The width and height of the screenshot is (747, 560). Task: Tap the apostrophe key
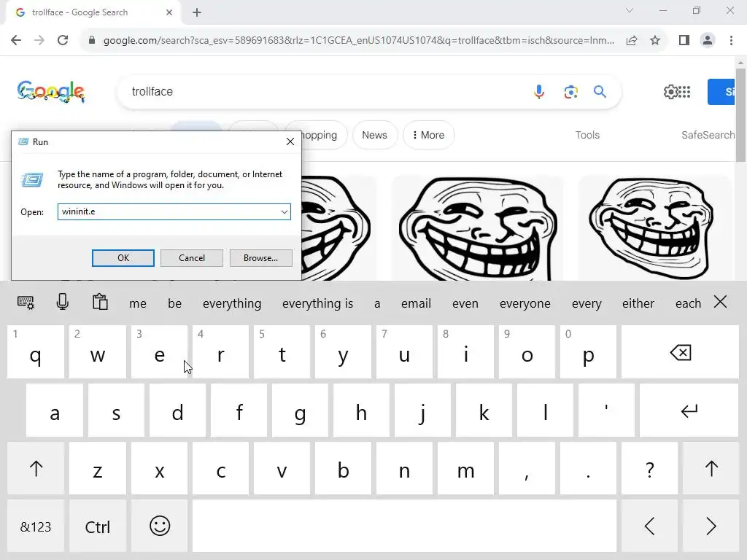(x=606, y=411)
